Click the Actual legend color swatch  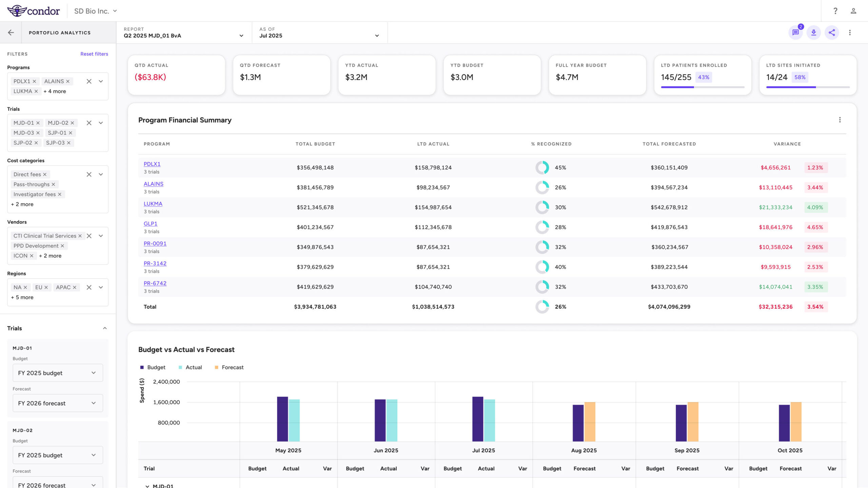point(180,367)
